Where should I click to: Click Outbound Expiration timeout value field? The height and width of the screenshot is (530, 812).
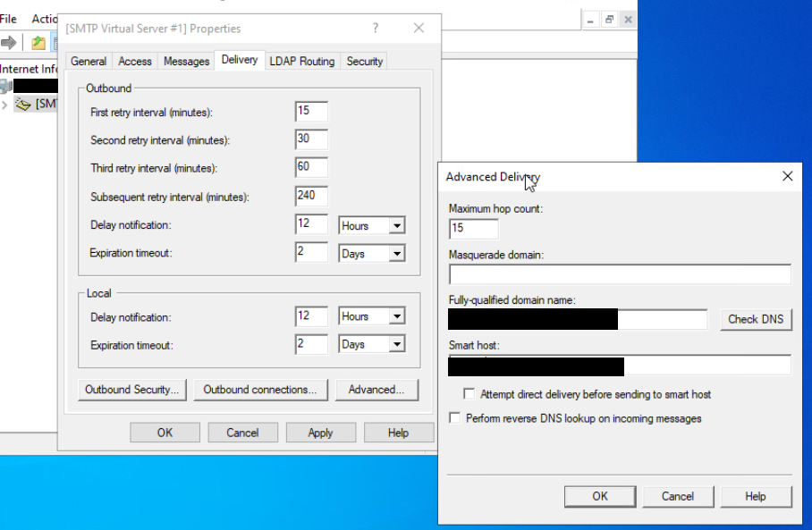pyautogui.click(x=311, y=252)
